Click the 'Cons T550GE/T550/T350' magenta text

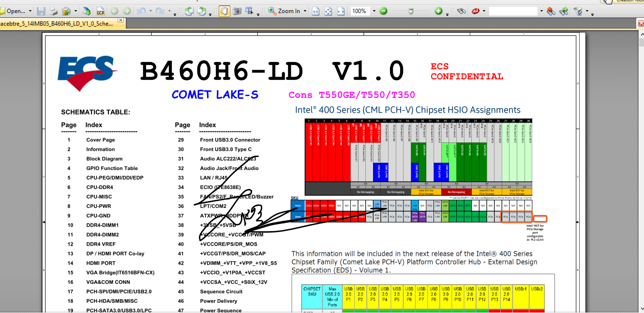352,94
